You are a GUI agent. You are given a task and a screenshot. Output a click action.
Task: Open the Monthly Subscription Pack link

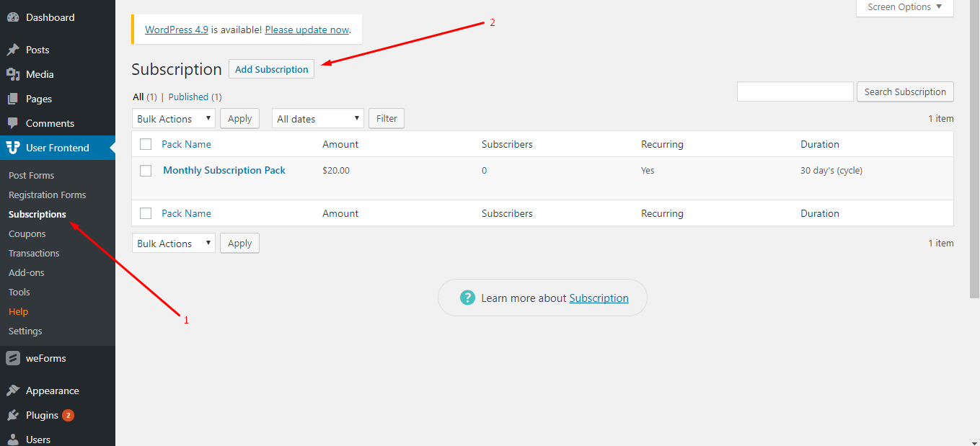click(x=224, y=171)
